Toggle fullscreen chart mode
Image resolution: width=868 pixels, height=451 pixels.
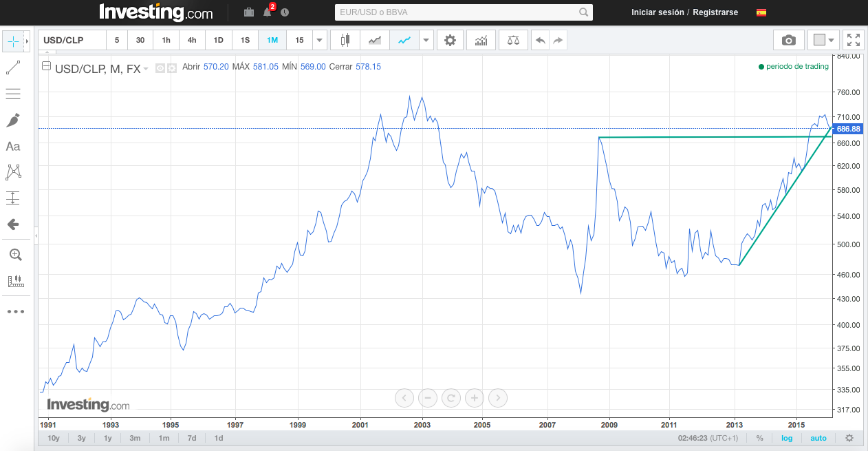pyautogui.click(x=853, y=41)
